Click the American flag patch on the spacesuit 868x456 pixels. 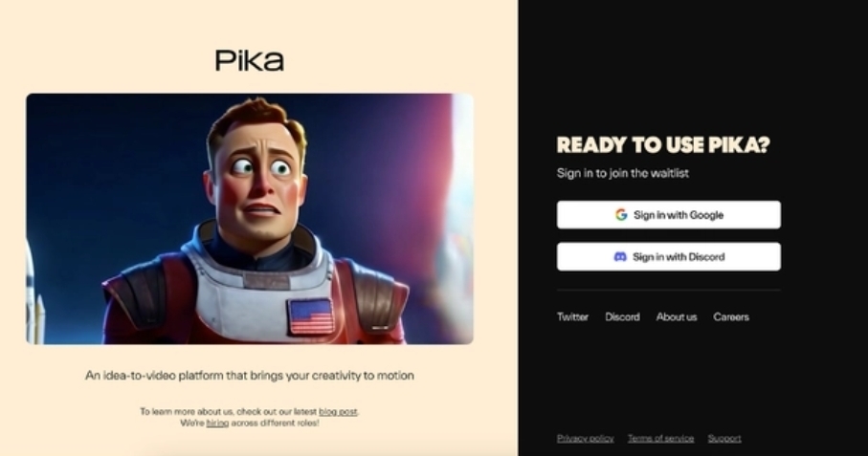(x=311, y=316)
